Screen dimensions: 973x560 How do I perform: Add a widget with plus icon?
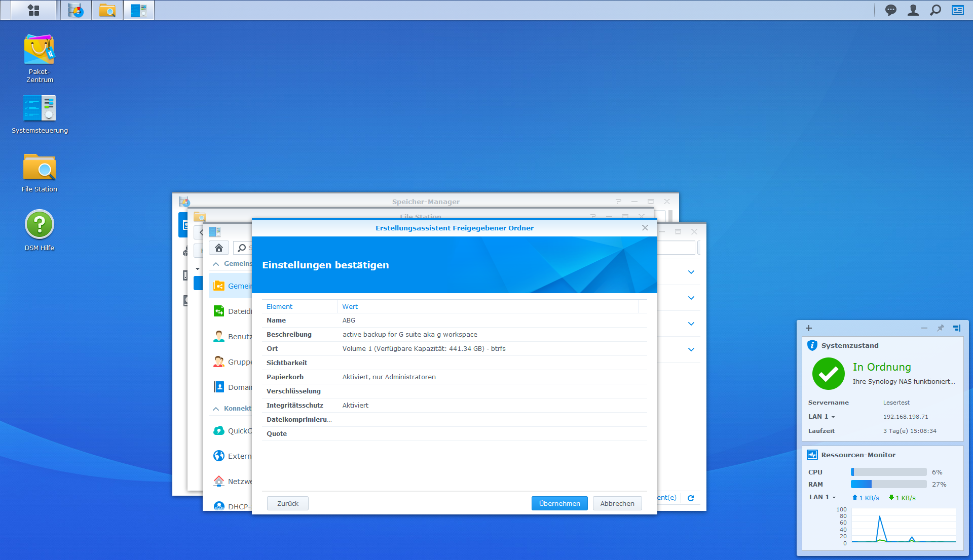pyautogui.click(x=809, y=328)
